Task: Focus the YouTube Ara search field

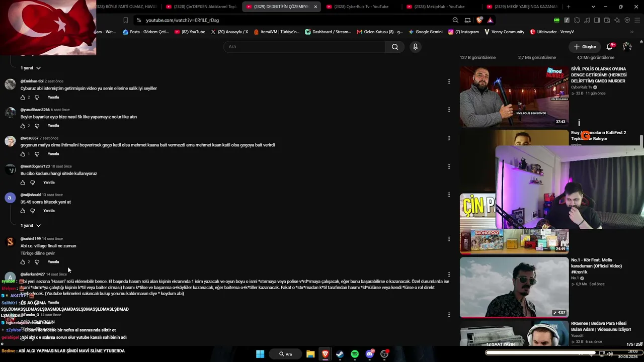Action: pos(304,47)
